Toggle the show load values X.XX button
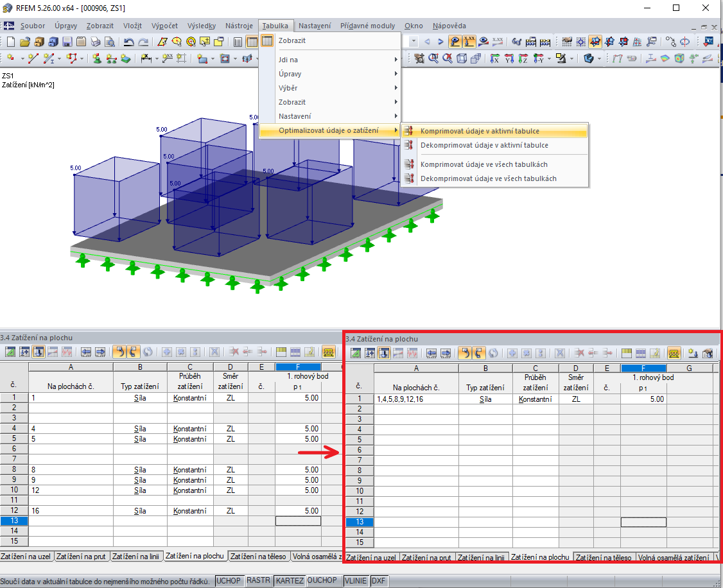Screen dimensions: 723x588 [x=469, y=42]
